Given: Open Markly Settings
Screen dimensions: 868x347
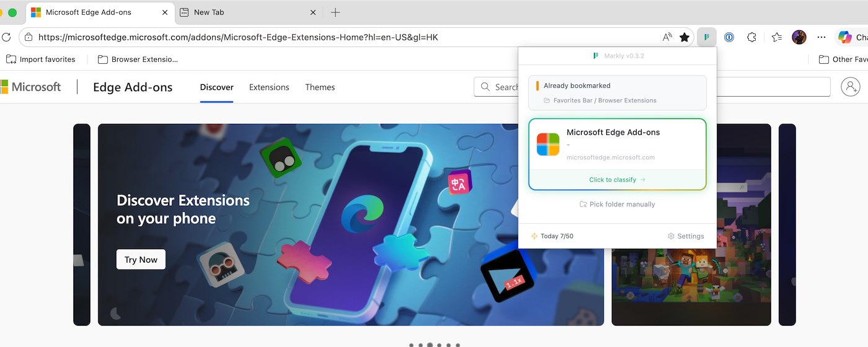Looking at the screenshot, I should (686, 236).
